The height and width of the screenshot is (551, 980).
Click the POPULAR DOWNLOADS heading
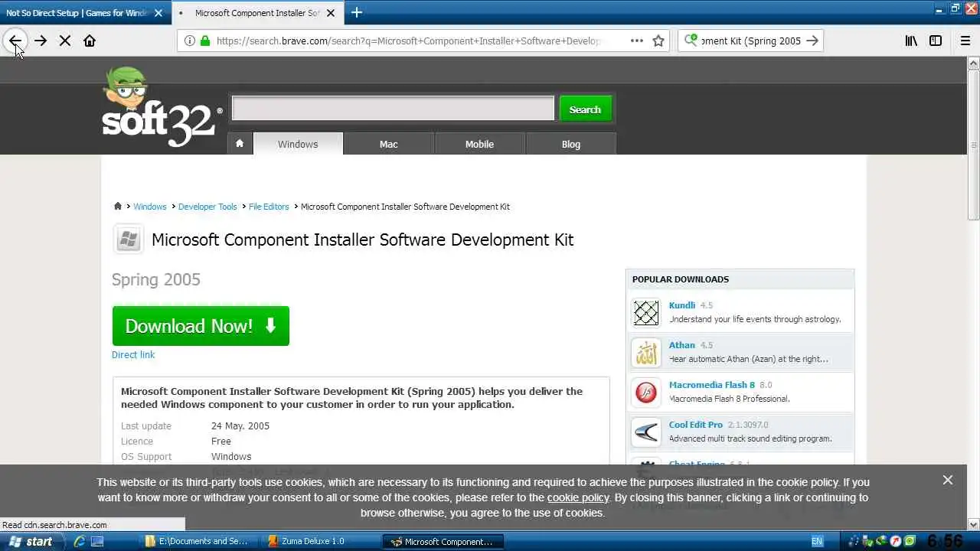(681, 279)
